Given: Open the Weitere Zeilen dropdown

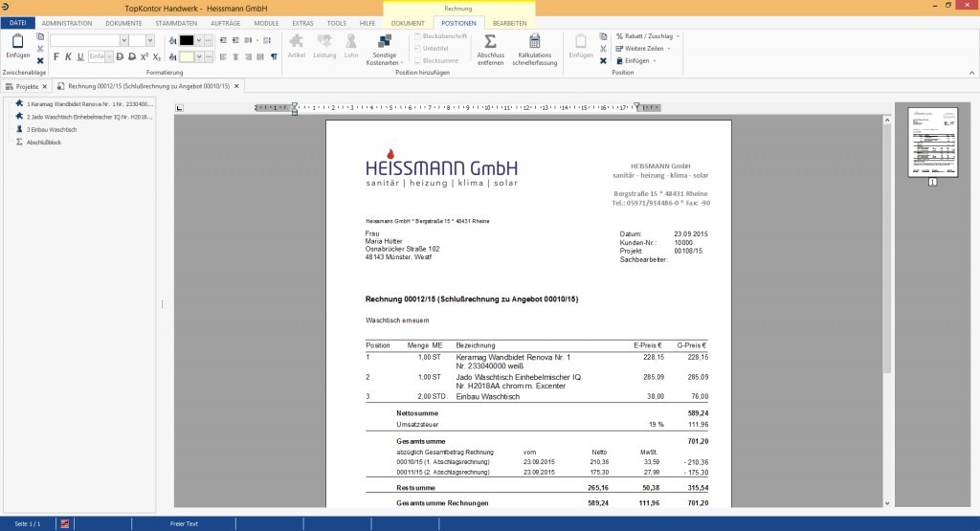Looking at the screenshot, I should (642, 48).
